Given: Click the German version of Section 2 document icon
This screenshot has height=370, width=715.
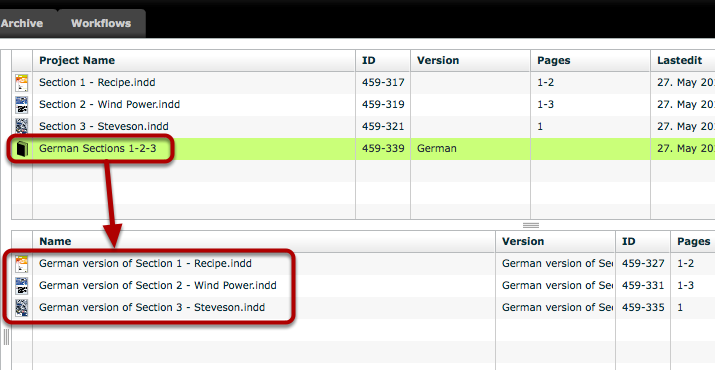Looking at the screenshot, I should [x=21, y=286].
